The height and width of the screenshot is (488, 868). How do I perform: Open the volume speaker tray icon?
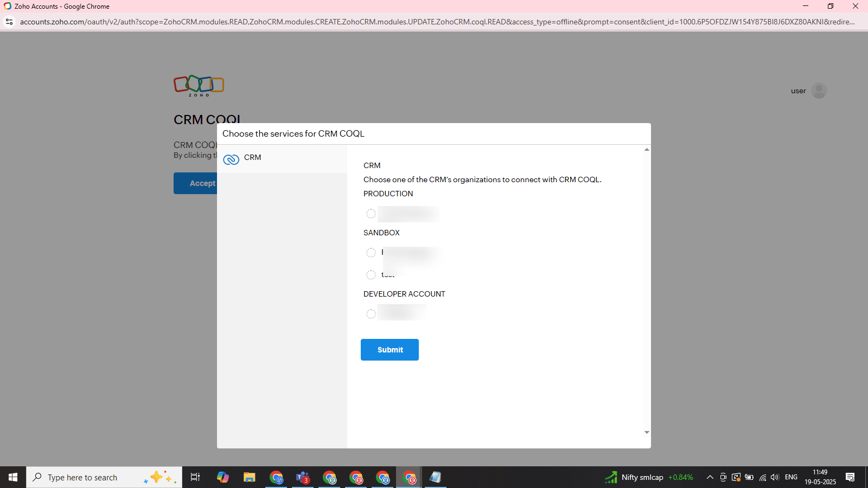click(x=775, y=477)
